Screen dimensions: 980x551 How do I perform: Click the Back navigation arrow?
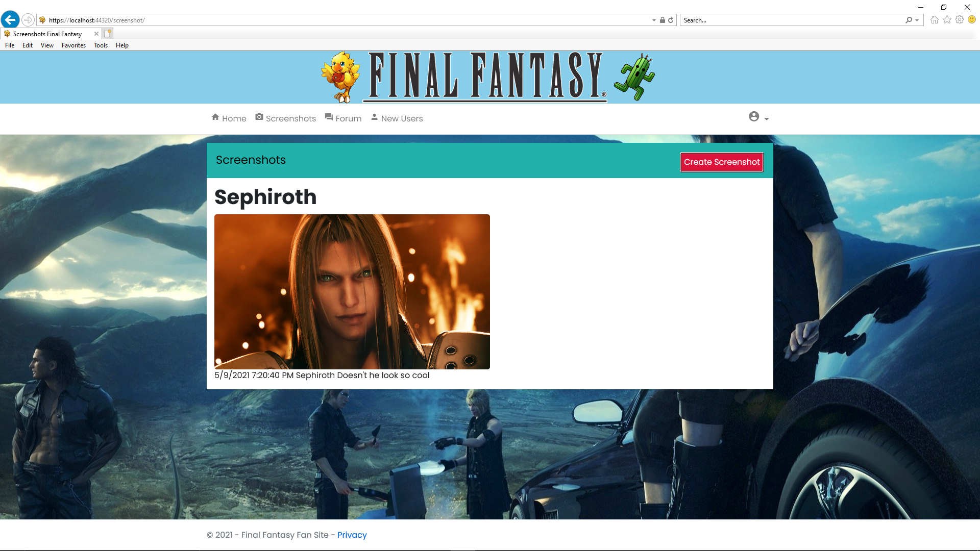(10, 19)
